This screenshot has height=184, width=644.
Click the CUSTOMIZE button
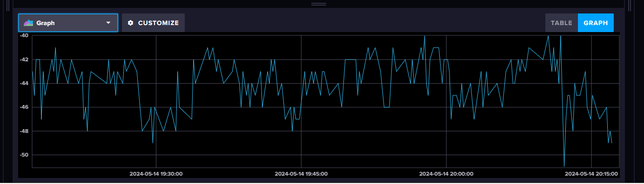click(153, 23)
